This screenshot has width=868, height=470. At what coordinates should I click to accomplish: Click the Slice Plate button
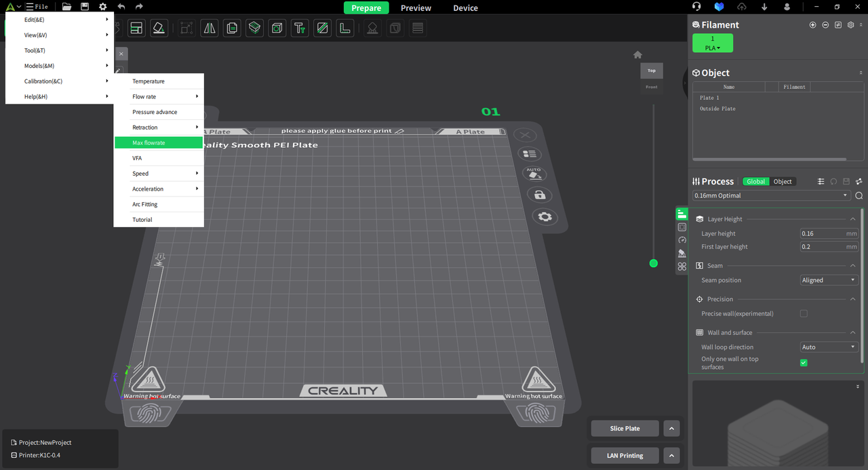pyautogui.click(x=624, y=428)
